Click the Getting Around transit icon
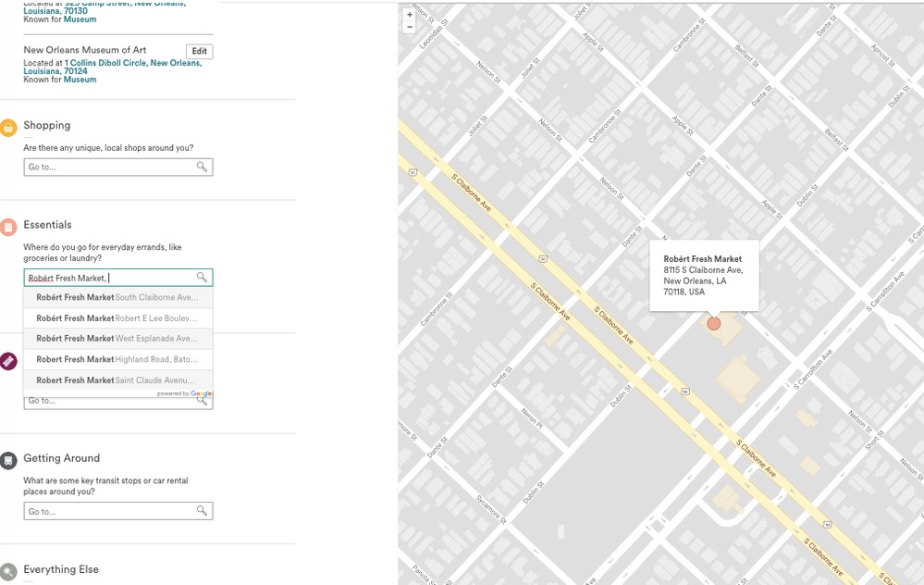Screen dimensions: 924x585 (8, 460)
